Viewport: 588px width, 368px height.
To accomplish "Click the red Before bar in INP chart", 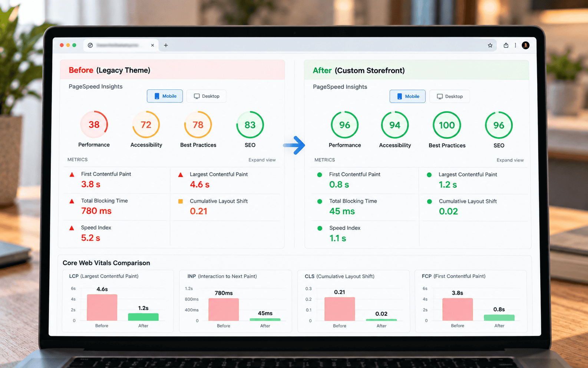I will (x=224, y=309).
